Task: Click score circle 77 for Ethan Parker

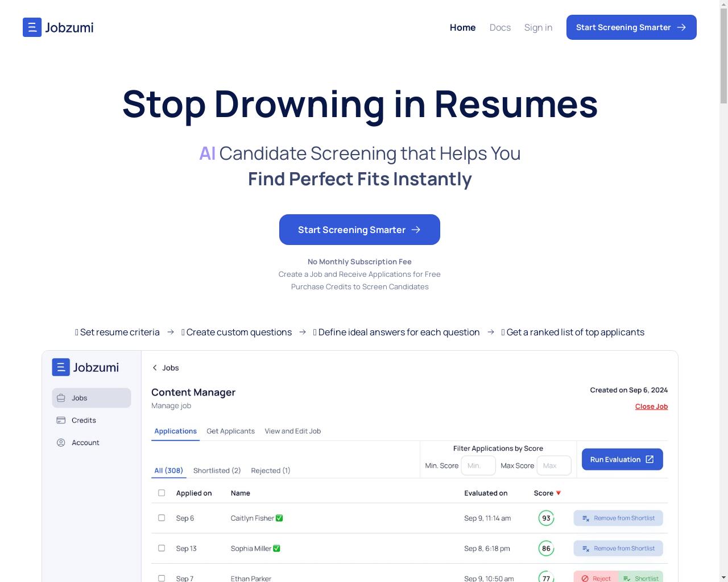Action: pyautogui.click(x=546, y=576)
